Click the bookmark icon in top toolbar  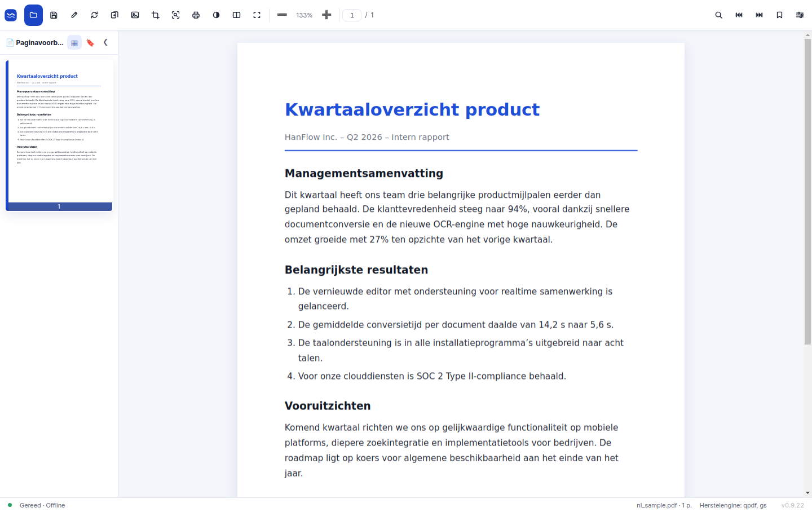tap(779, 15)
